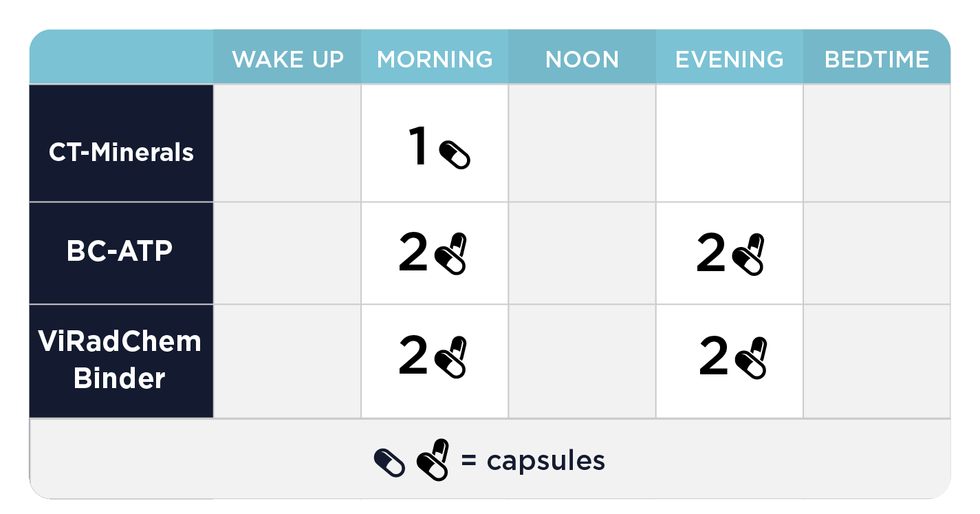Click the BC-ATP morning capsules icon

click(452, 254)
